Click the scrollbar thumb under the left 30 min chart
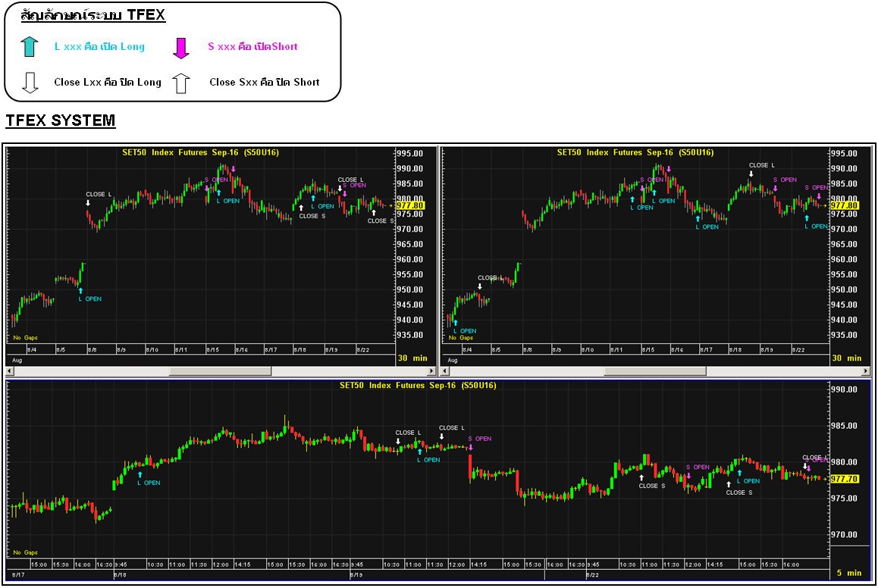This screenshot has height=588, width=878. [220, 371]
